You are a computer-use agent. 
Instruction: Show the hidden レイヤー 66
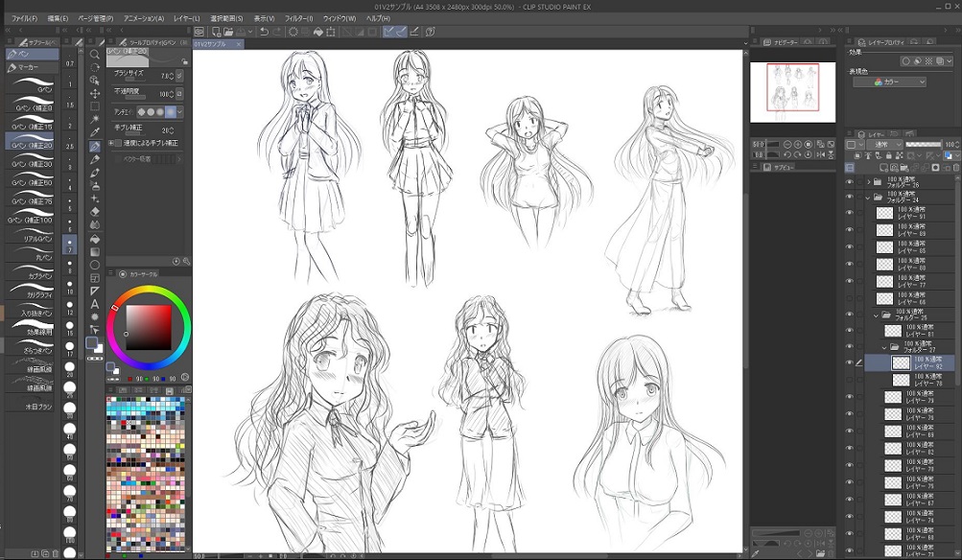point(849,299)
